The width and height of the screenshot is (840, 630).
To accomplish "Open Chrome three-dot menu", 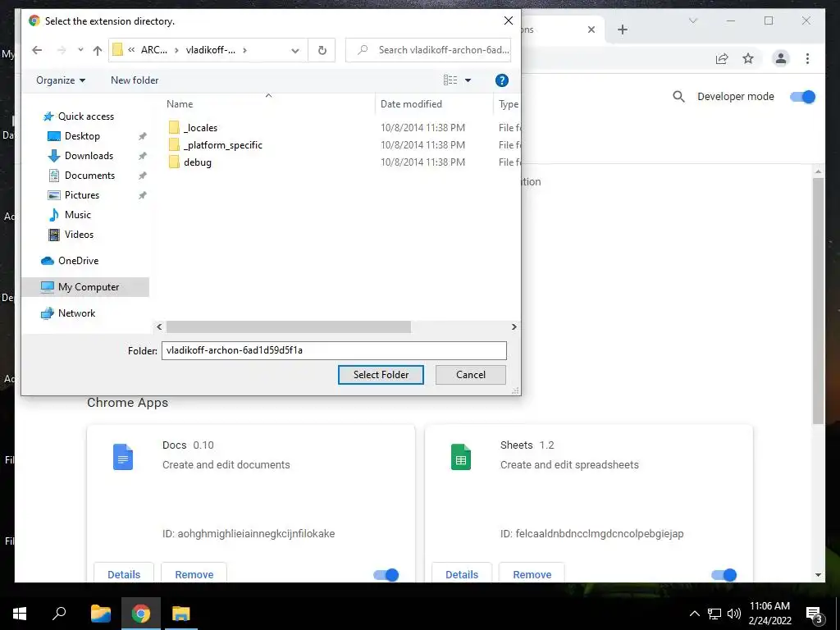I will pos(807,58).
